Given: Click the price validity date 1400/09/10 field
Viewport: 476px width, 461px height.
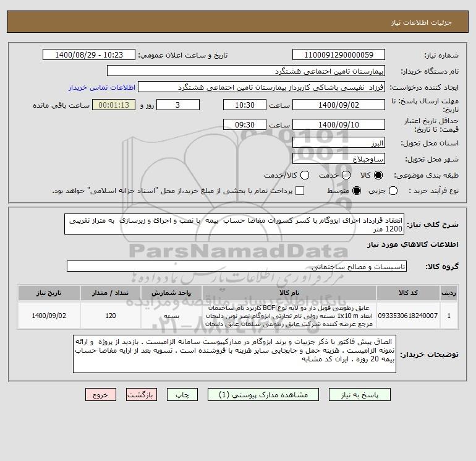Looking at the screenshot, I should pos(339,124).
